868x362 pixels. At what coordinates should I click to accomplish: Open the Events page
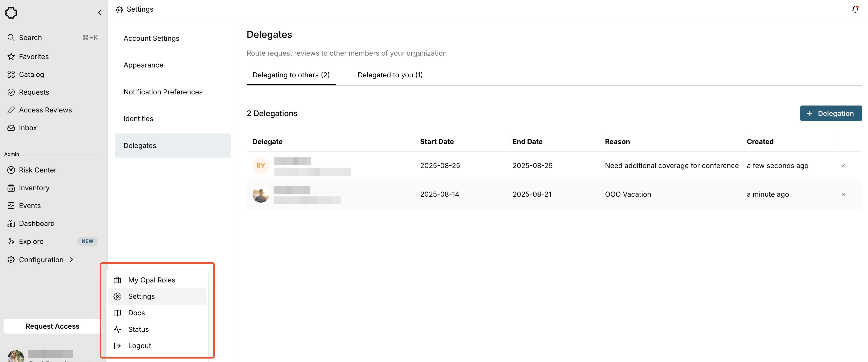point(30,206)
